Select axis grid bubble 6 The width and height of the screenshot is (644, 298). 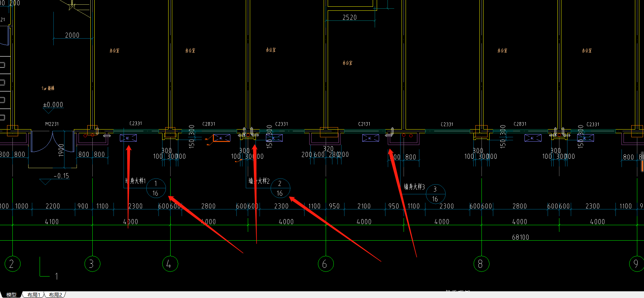[x=326, y=264]
